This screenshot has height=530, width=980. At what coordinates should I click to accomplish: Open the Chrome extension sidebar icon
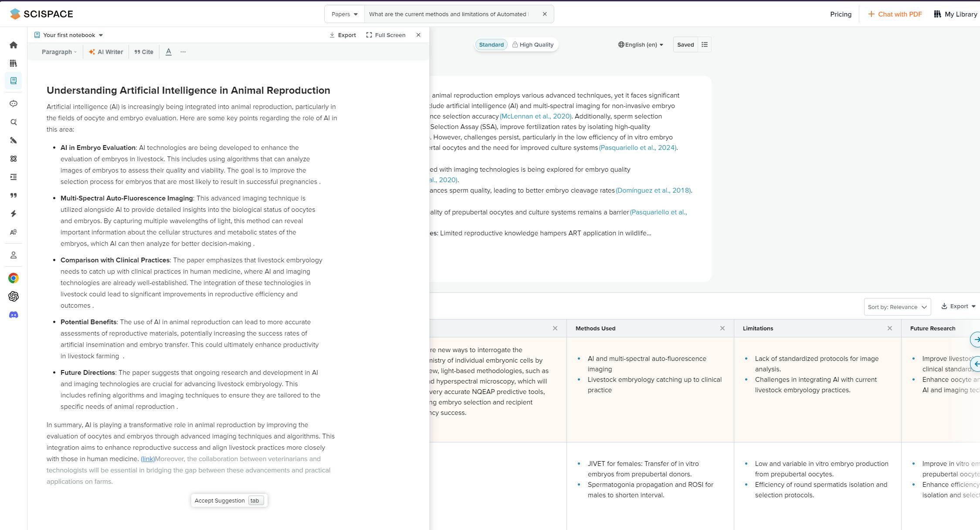click(14, 278)
